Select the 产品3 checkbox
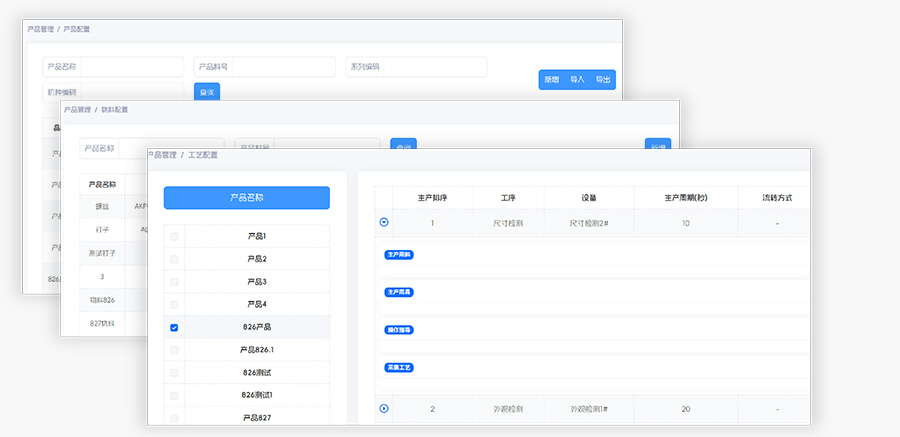This screenshot has height=437, width=900. [x=174, y=282]
